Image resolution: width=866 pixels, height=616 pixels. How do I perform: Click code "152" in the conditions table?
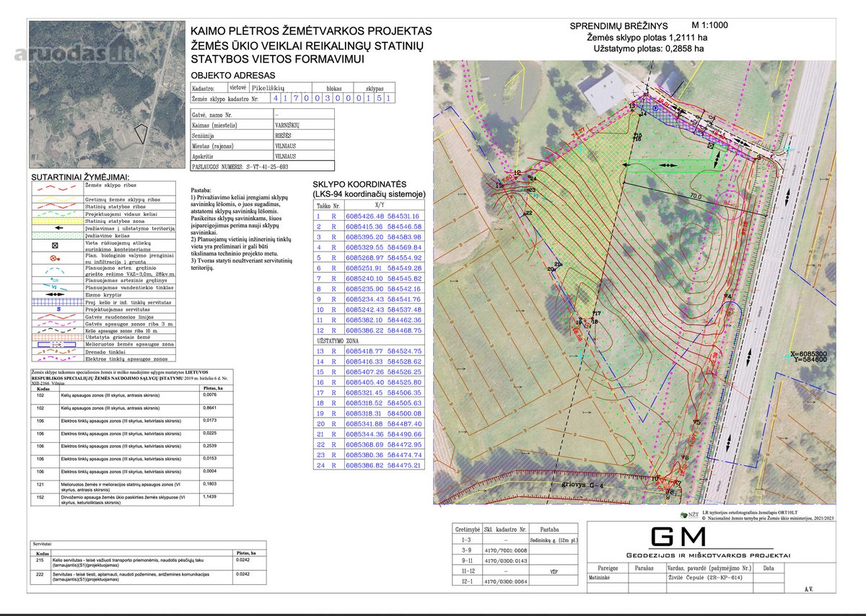(40, 497)
